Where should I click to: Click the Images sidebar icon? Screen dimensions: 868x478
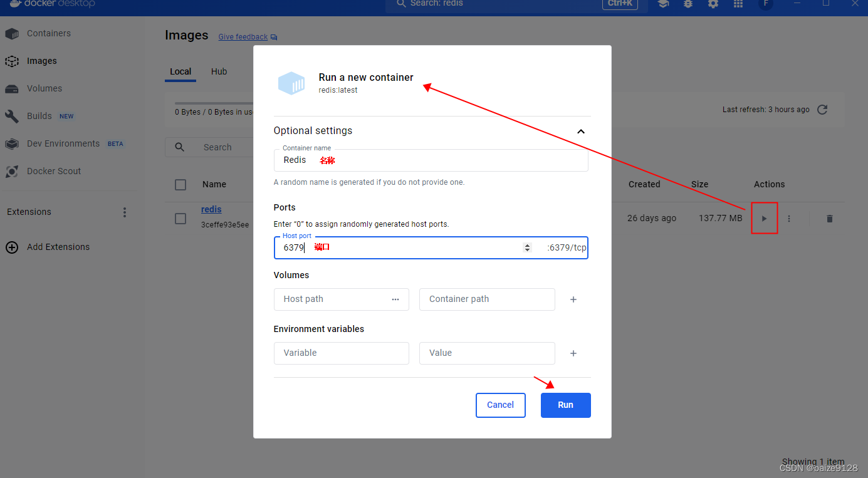12,61
